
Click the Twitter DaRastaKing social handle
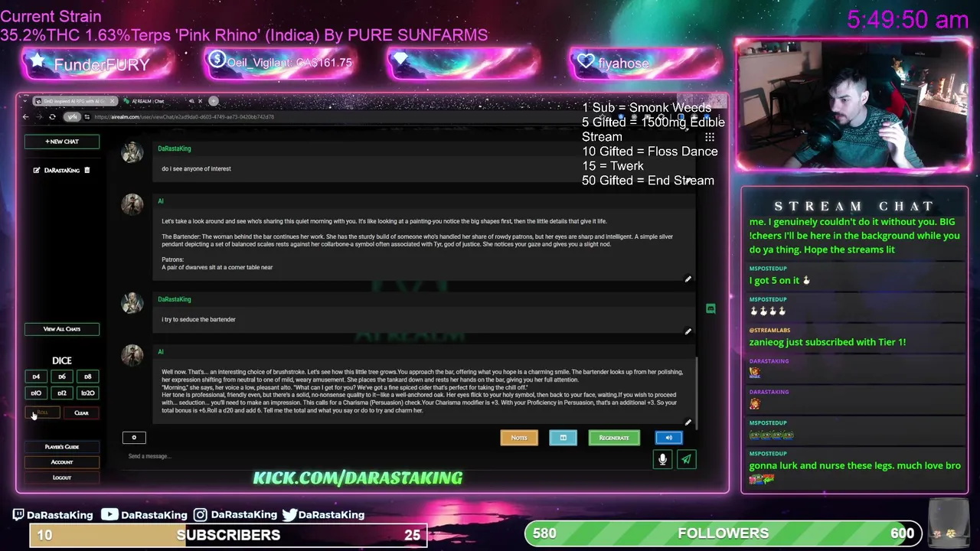323,515
